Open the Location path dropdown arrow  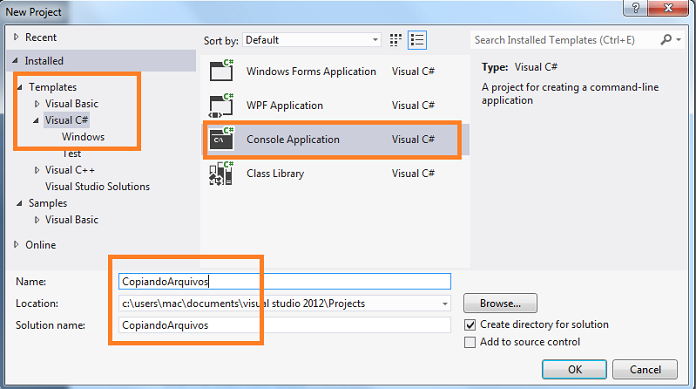pyautogui.click(x=444, y=304)
